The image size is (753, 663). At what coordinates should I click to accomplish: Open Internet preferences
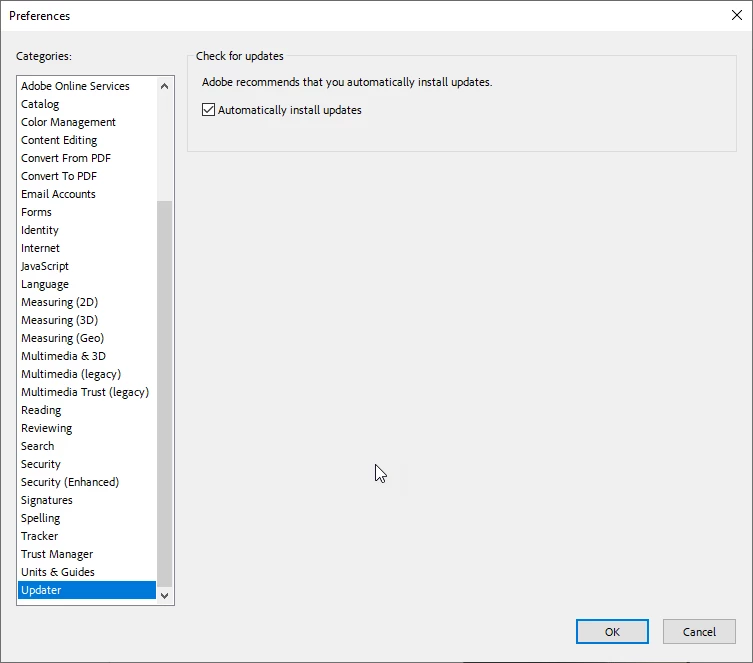[x=87, y=248]
